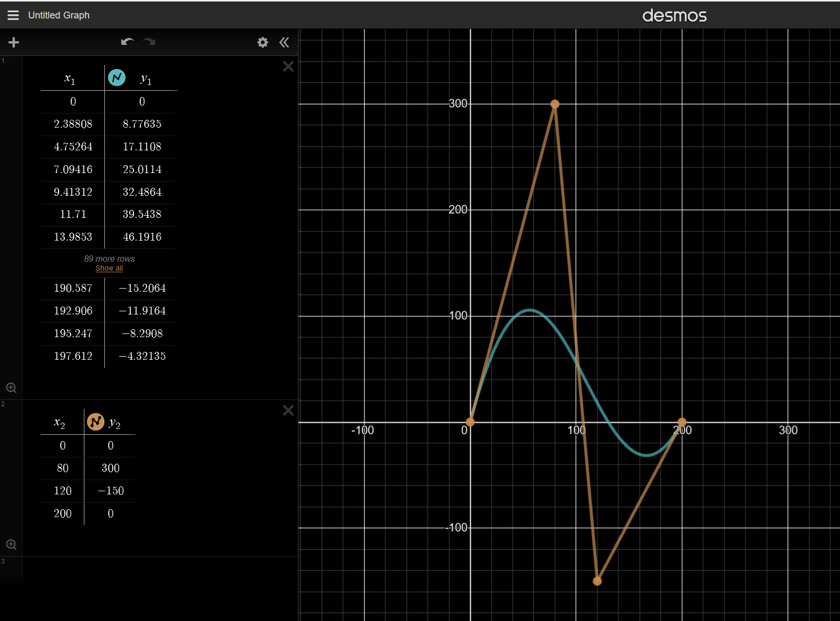Click cell −15.2064 in table 1
This screenshot has height=621, width=840.
(x=142, y=288)
